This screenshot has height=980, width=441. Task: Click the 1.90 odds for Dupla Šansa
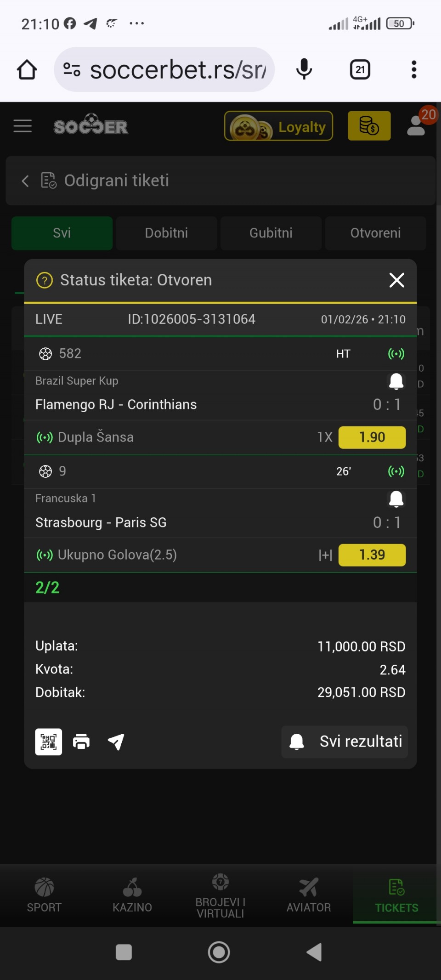coord(372,437)
